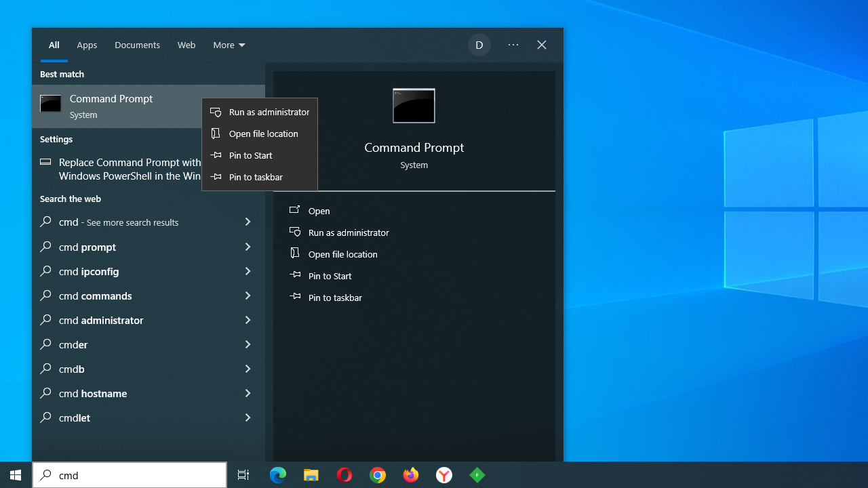This screenshot has height=488, width=868.
Task: Expand the cmd ipconfig suggestion arrow
Action: point(248,271)
